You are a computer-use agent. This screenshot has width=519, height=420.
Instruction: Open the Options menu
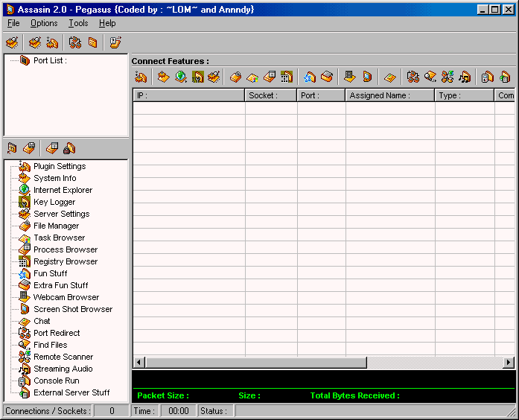pos(44,23)
